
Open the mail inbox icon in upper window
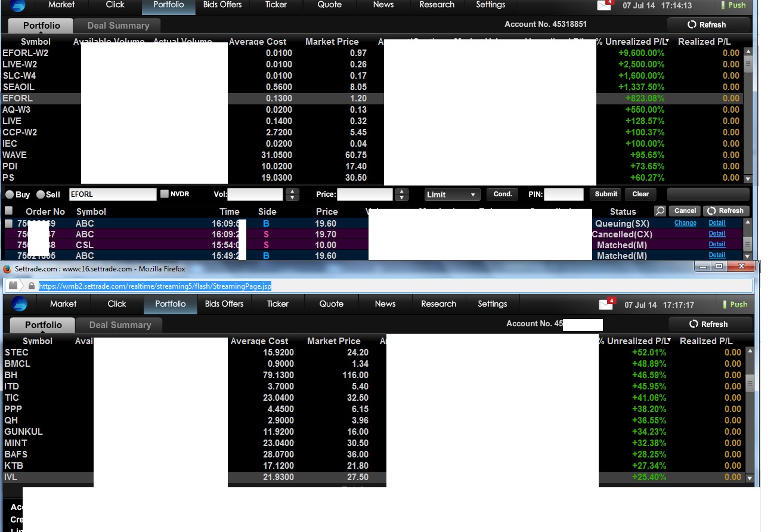(x=604, y=5)
